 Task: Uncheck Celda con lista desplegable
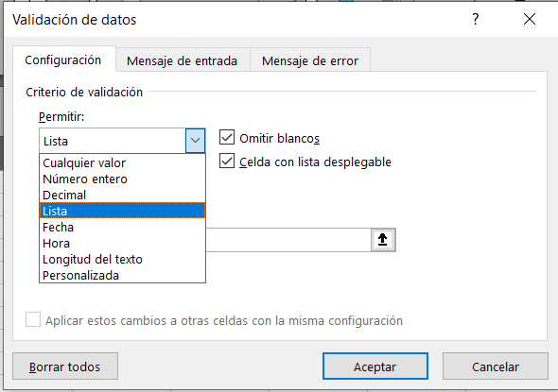pyautogui.click(x=227, y=162)
